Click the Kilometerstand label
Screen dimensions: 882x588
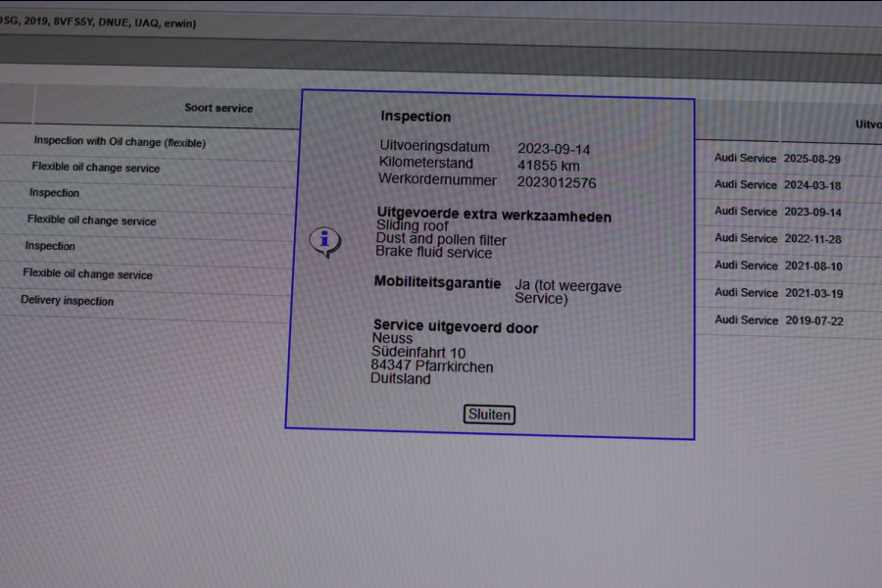pyautogui.click(x=426, y=163)
